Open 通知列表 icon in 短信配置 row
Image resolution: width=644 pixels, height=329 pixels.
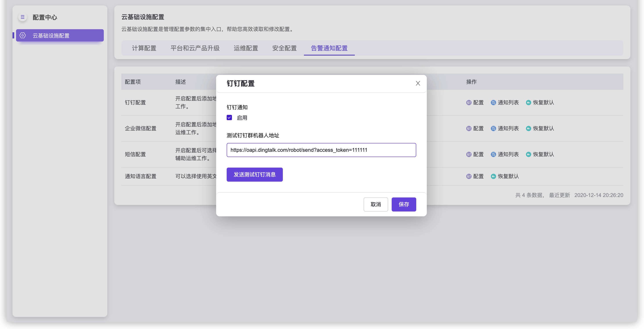493,154
